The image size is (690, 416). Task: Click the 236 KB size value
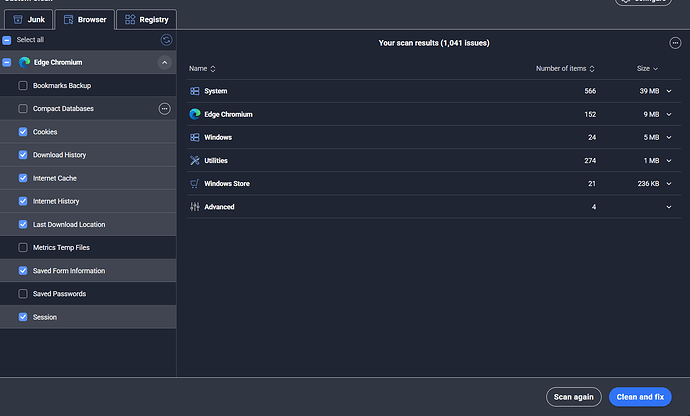[x=649, y=184]
